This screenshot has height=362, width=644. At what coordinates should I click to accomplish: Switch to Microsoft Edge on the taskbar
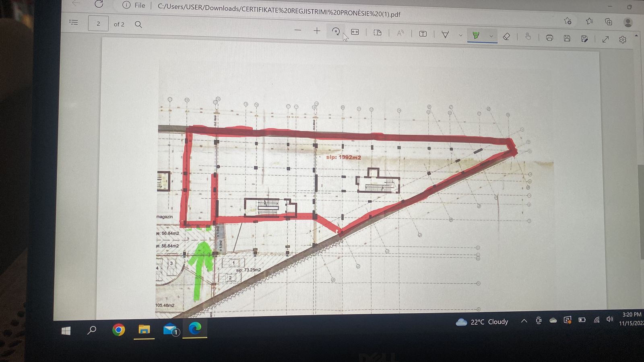pos(195,329)
